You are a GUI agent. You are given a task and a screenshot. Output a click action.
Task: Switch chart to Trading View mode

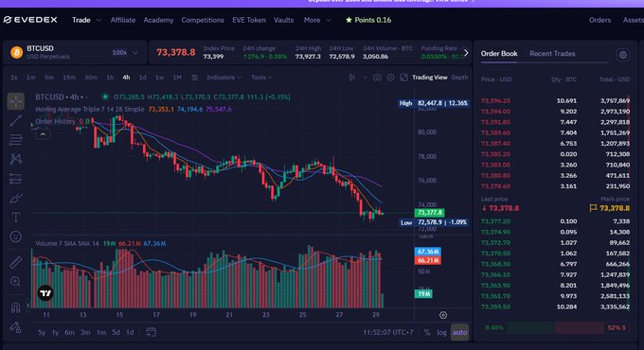430,78
